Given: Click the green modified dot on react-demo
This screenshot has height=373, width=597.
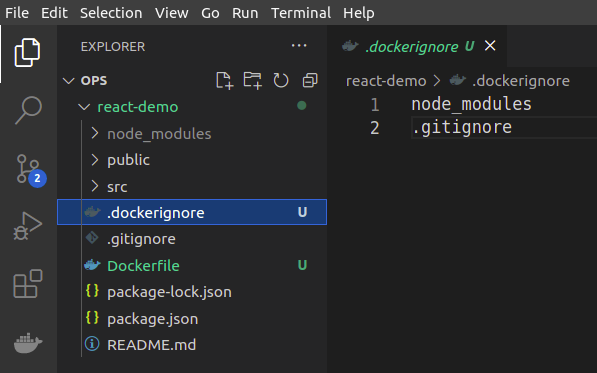Looking at the screenshot, I should tap(302, 105).
